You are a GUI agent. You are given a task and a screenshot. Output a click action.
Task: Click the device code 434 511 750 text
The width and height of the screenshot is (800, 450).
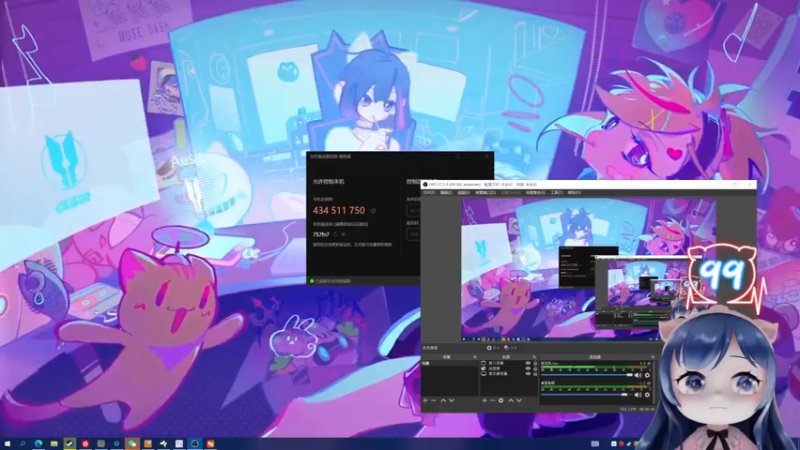coord(339,210)
